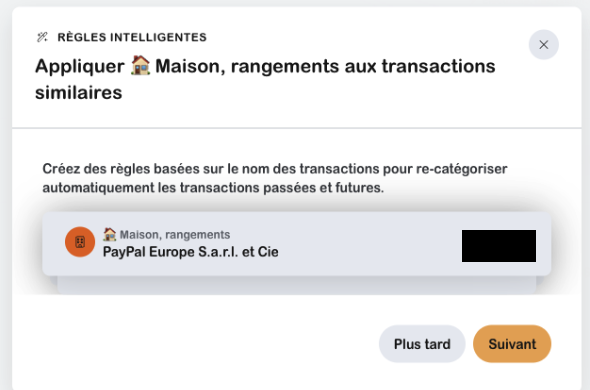Click the magic wand icon beside Règles intelligentes

click(x=42, y=37)
